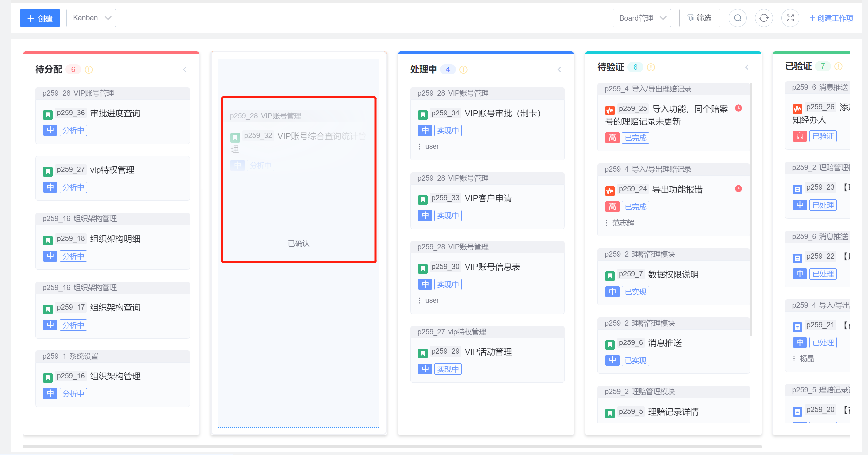Click the story icon of p259_33
Viewport: 868px width, 455px height.
point(423,200)
